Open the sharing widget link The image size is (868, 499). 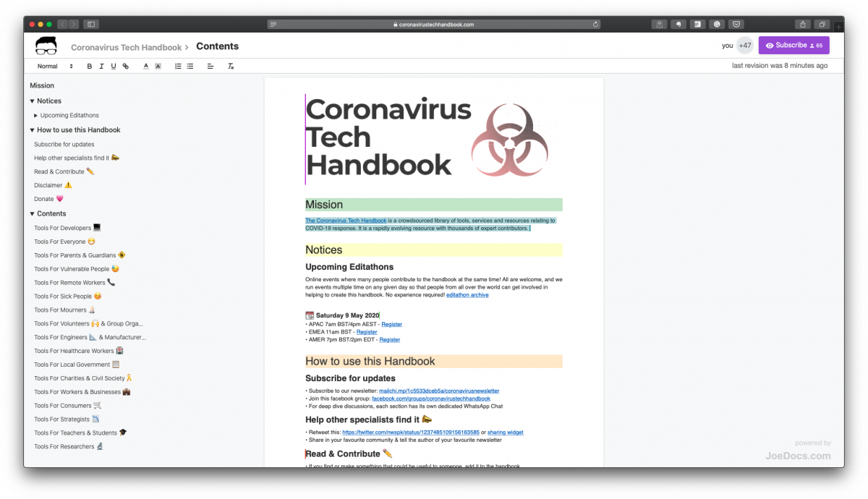(x=506, y=432)
